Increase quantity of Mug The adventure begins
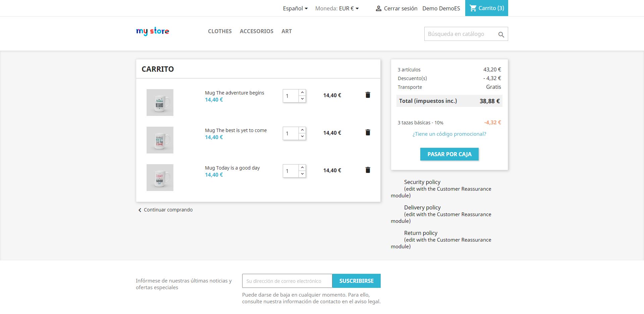644x314 pixels. coord(302,92)
